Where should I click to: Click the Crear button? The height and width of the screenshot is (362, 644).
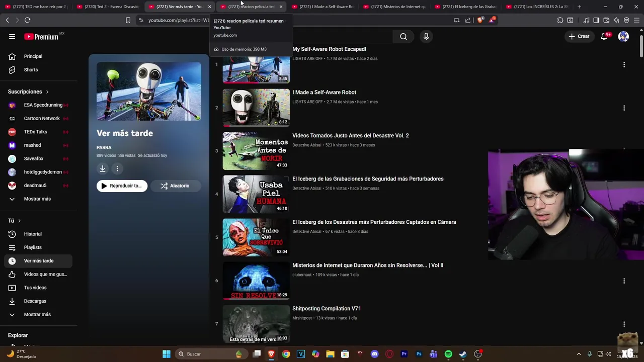tap(579, 36)
